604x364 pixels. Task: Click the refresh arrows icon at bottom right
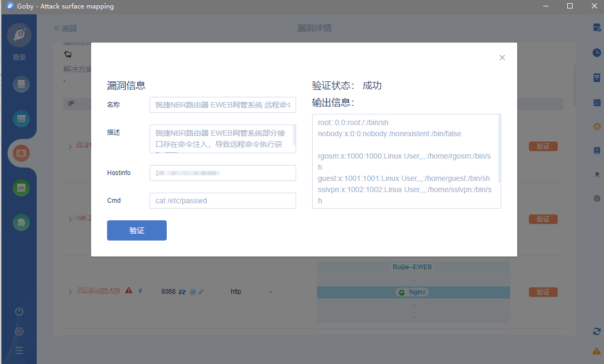click(x=597, y=332)
